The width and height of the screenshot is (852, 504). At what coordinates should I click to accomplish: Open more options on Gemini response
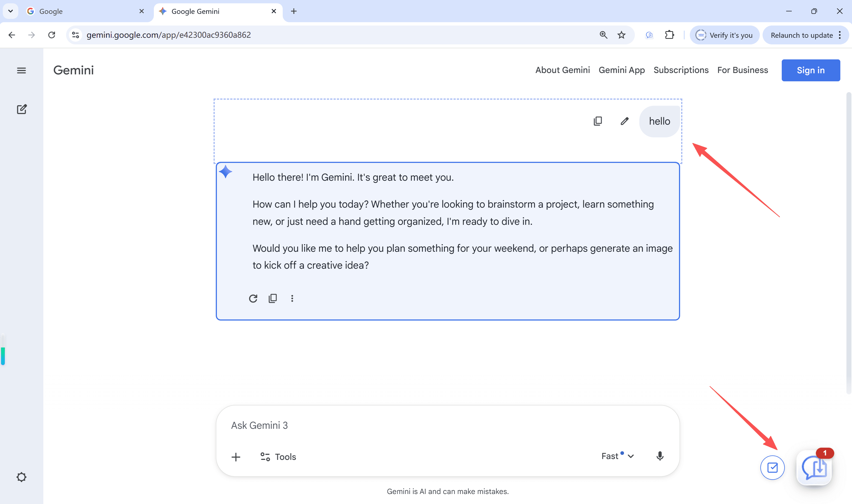coord(292,298)
